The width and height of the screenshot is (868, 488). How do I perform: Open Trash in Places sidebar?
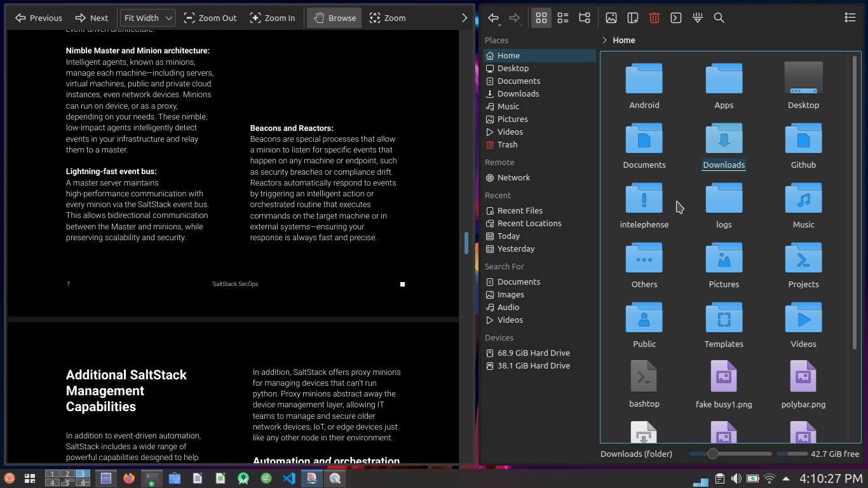coord(539,144)
